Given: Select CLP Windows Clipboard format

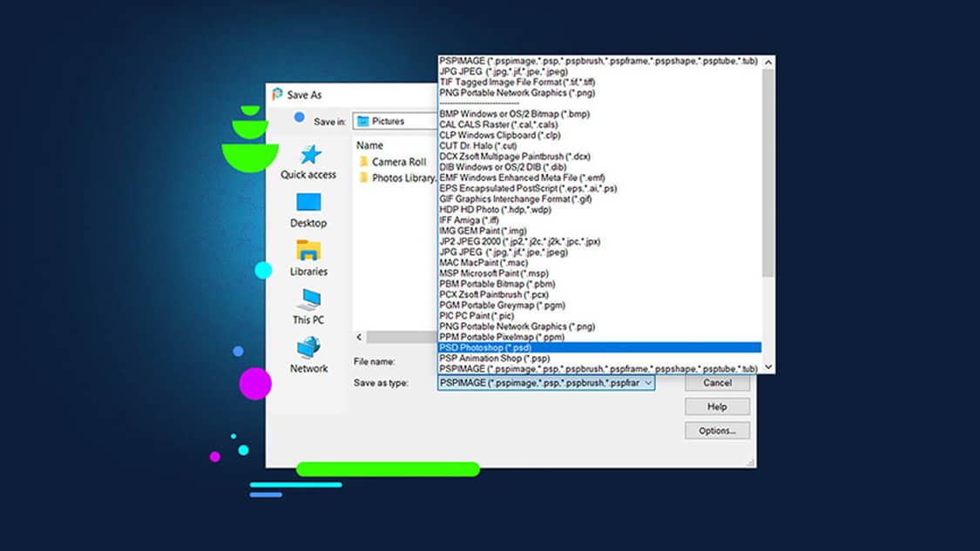Looking at the screenshot, I should click(599, 135).
